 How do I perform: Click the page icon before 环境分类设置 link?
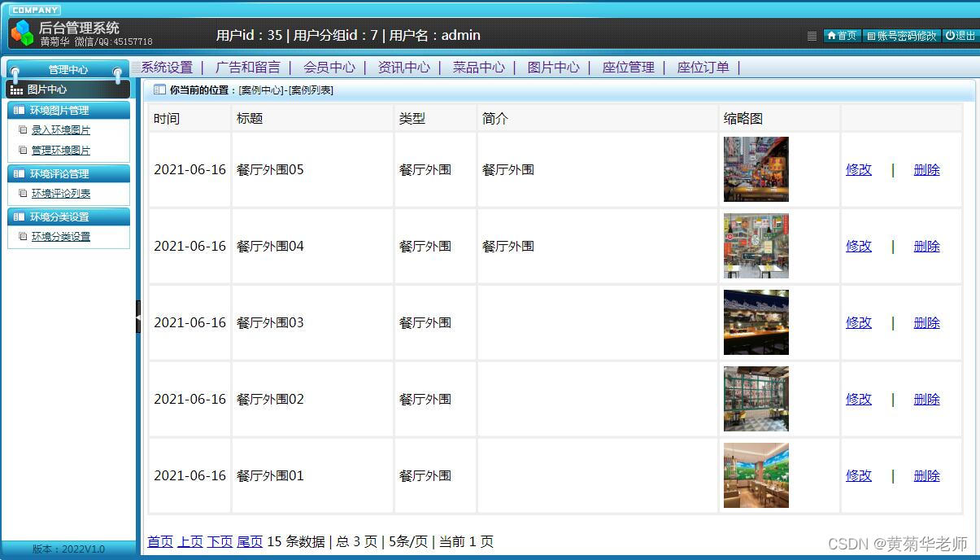pyautogui.click(x=23, y=236)
